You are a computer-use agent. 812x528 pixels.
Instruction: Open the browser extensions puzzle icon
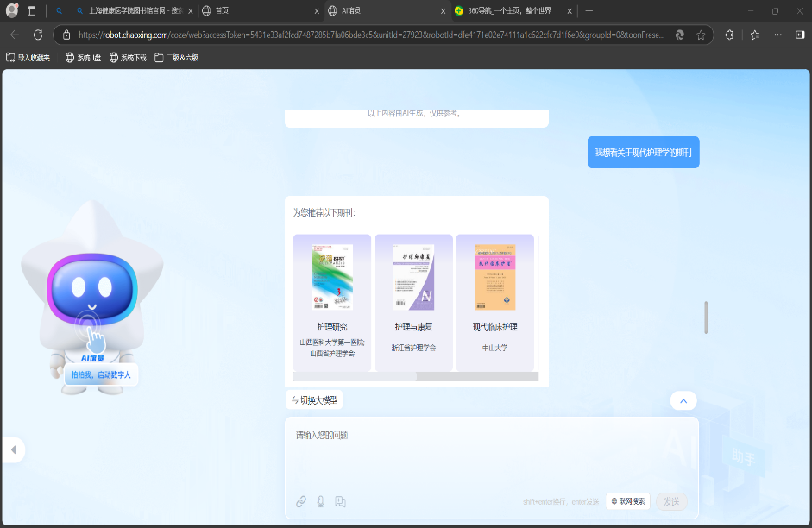tap(729, 35)
